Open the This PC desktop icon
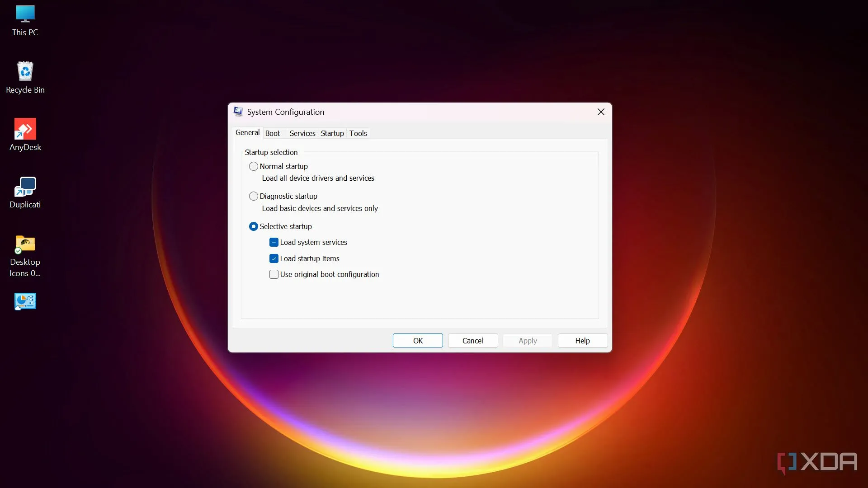Screen dimensions: 868x488 click(x=25, y=20)
